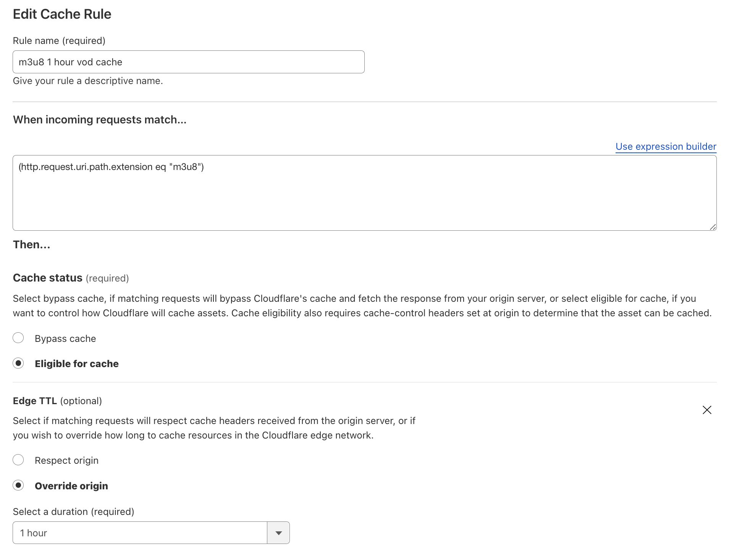734x560 pixels.
Task: Choose the Override origin radio circle
Action: click(x=18, y=486)
